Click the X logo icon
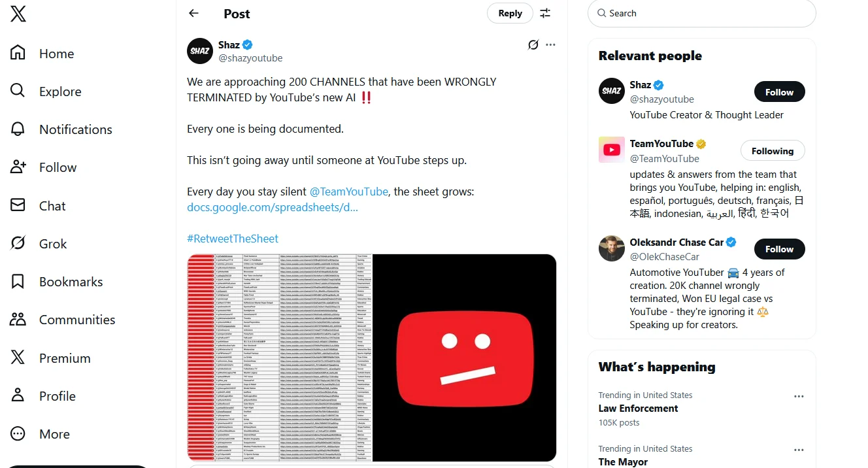Image resolution: width=868 pixels, height=468 pixels. (x=18, y=14)
